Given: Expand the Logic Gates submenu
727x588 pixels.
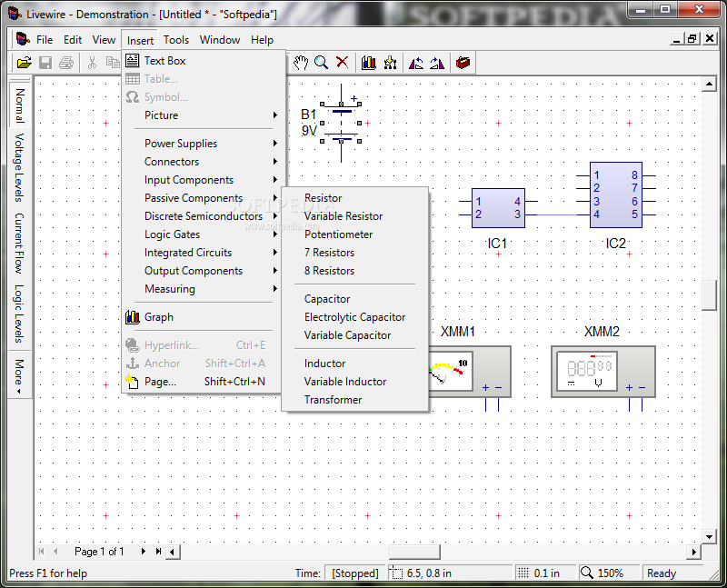Looking at the screenshot, I should pyautogui.click(x=203, y=234).
